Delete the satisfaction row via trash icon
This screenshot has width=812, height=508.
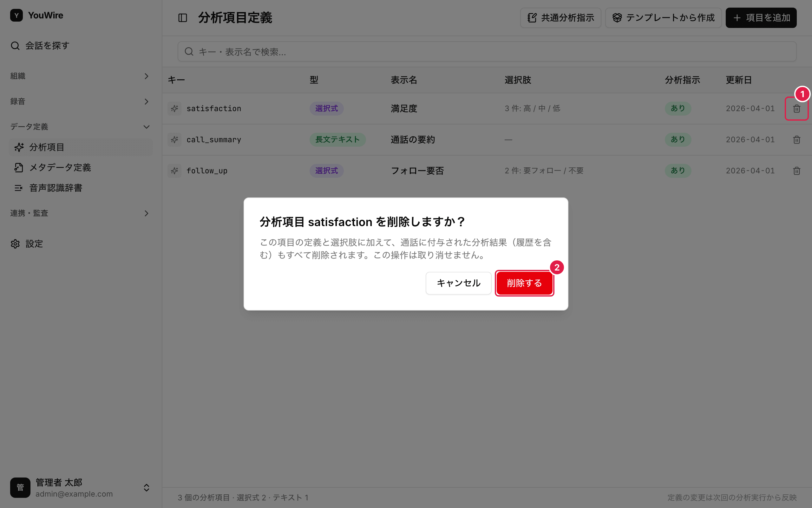click(796, 109)
